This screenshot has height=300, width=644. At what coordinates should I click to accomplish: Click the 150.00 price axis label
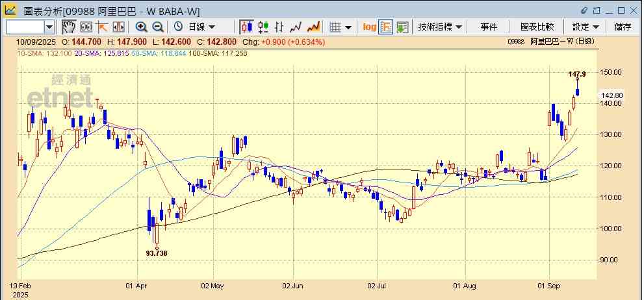(x=610, y=72)
